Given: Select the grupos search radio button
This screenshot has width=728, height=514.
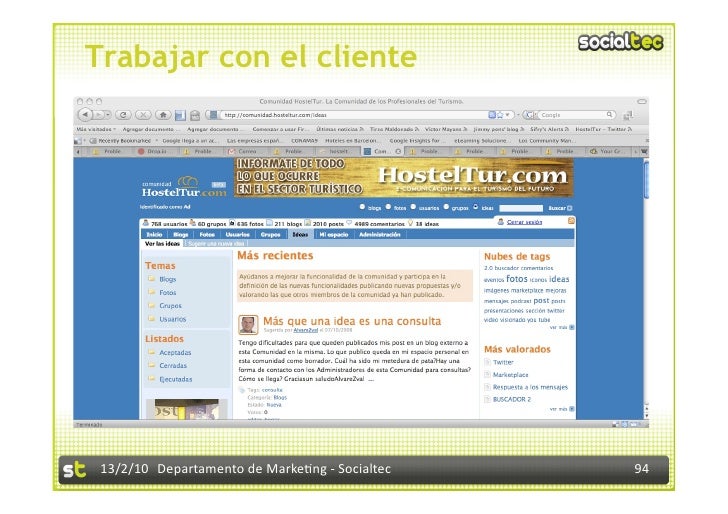Looking at the screenshot, I should pos(446,207).
